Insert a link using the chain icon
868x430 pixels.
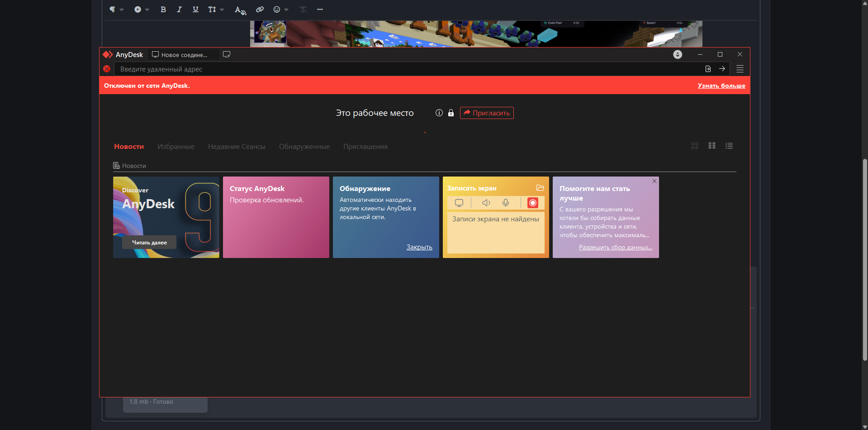[x=260, y=10]
